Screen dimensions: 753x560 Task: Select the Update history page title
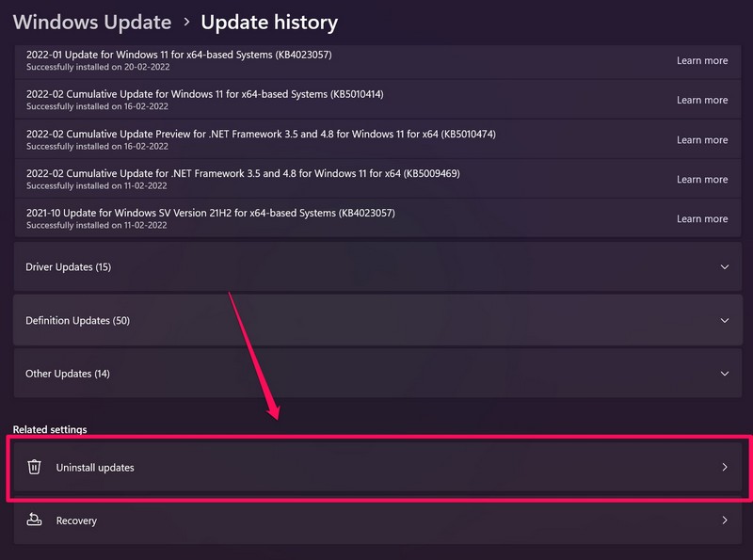[269, 22]
